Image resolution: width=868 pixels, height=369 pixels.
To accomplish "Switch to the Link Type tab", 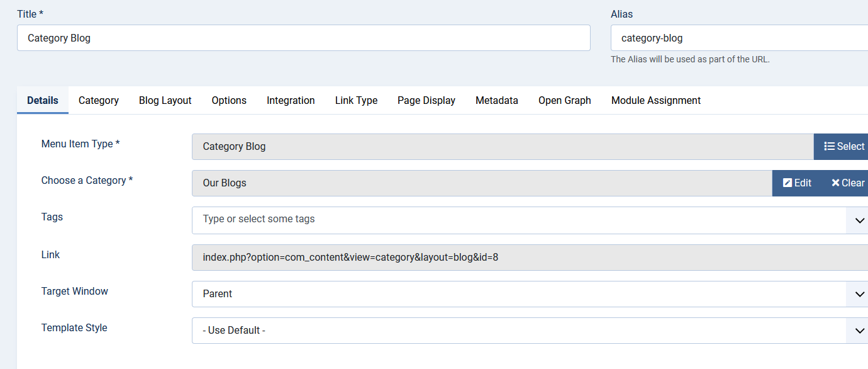I will pos(356,101).
